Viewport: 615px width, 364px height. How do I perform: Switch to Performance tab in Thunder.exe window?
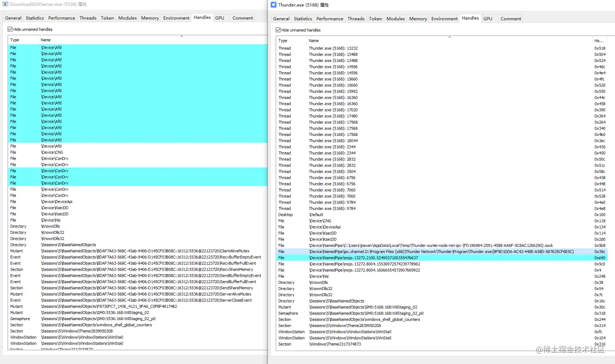click(330, 19)
